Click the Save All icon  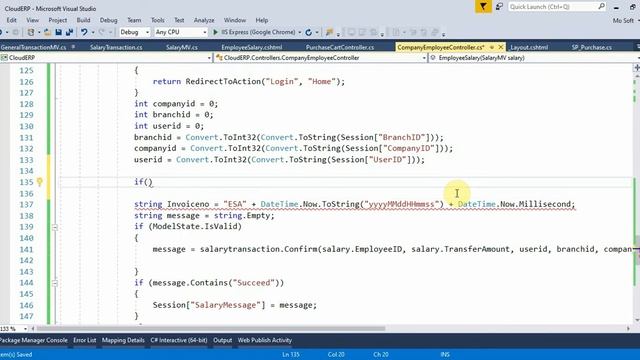click(x=69, y=32)
